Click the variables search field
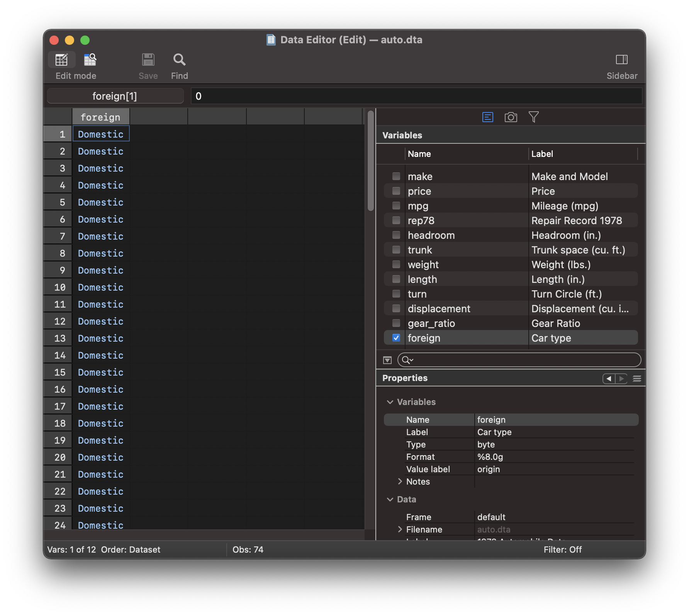Image resolution: width=689 pixels, height=616 pixels. (519, 360)
